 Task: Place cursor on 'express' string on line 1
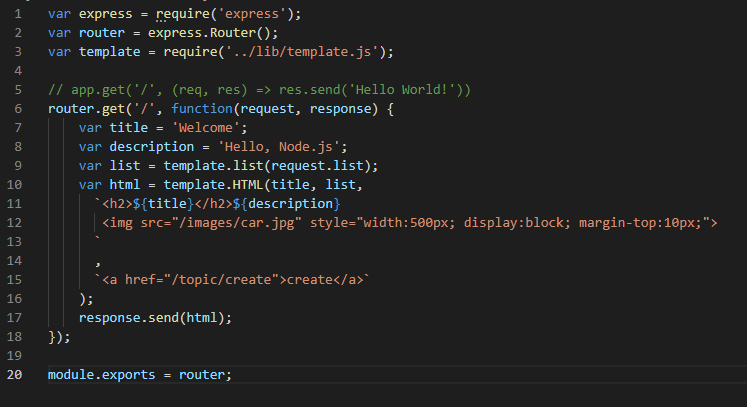pyautogui.click(x=252, y=14)
